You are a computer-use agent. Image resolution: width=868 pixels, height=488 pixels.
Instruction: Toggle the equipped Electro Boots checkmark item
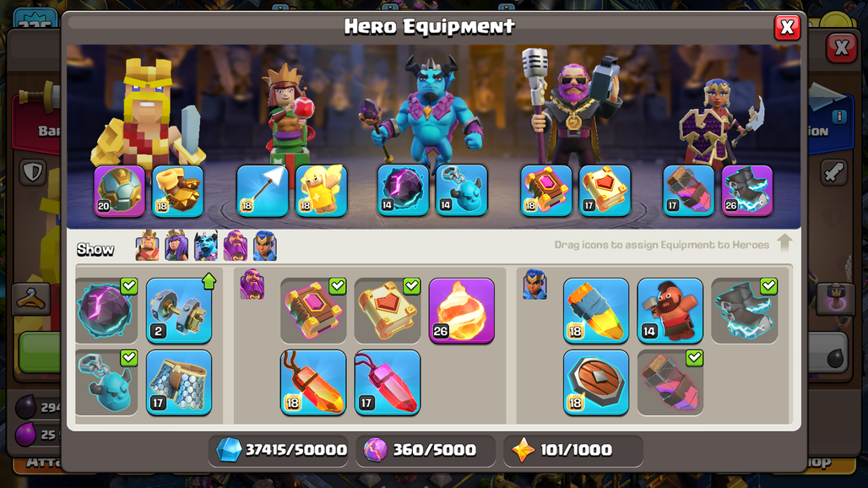point(744,311)
